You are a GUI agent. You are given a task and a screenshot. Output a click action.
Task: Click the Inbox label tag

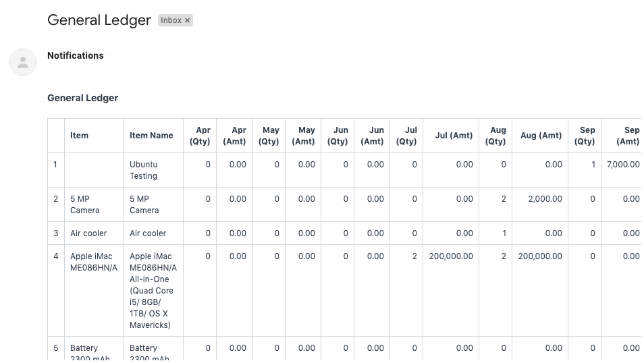(171, 20)
